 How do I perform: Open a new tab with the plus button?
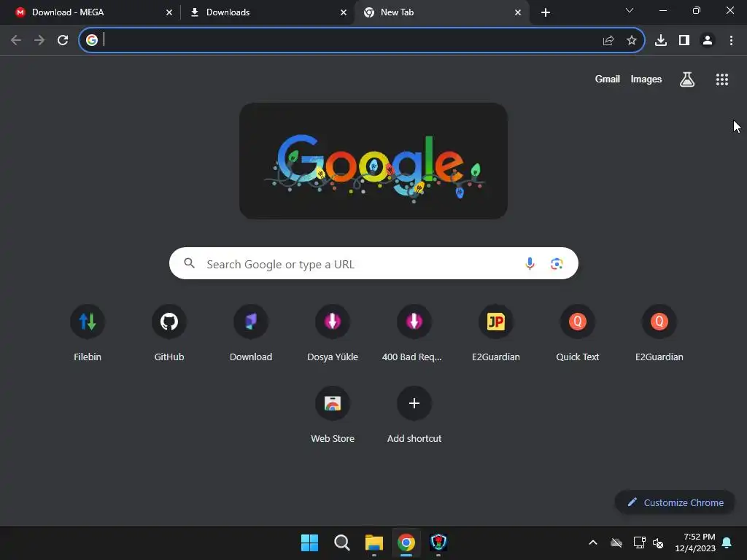546,12
